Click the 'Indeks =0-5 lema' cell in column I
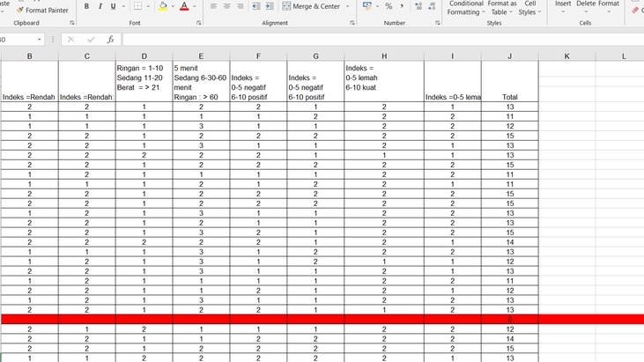The width and height of the screenshot is (644, 362). click(453, 81)
